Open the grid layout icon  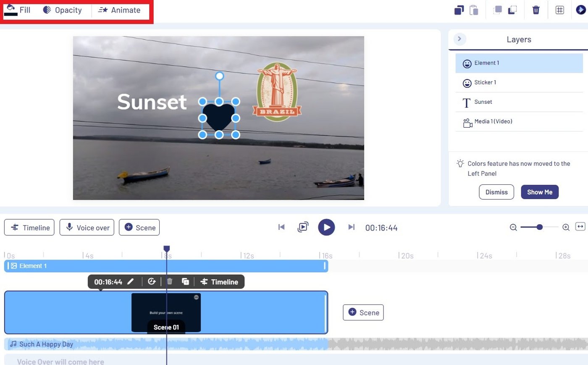point(559,10)
